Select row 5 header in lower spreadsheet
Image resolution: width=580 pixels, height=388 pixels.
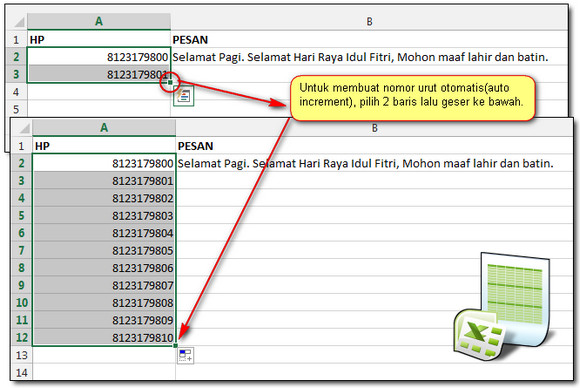[21, 216]
